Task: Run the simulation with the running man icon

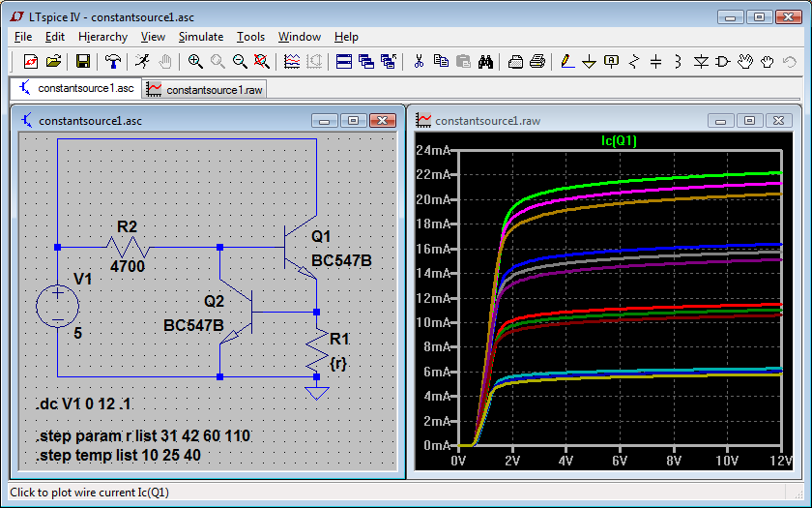Action: [x=142, y=62]
